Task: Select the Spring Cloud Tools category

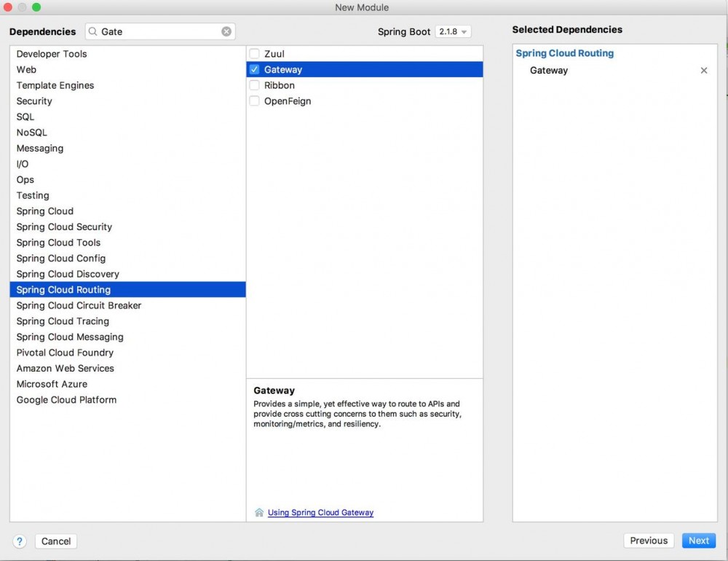Action: point(127,243)
